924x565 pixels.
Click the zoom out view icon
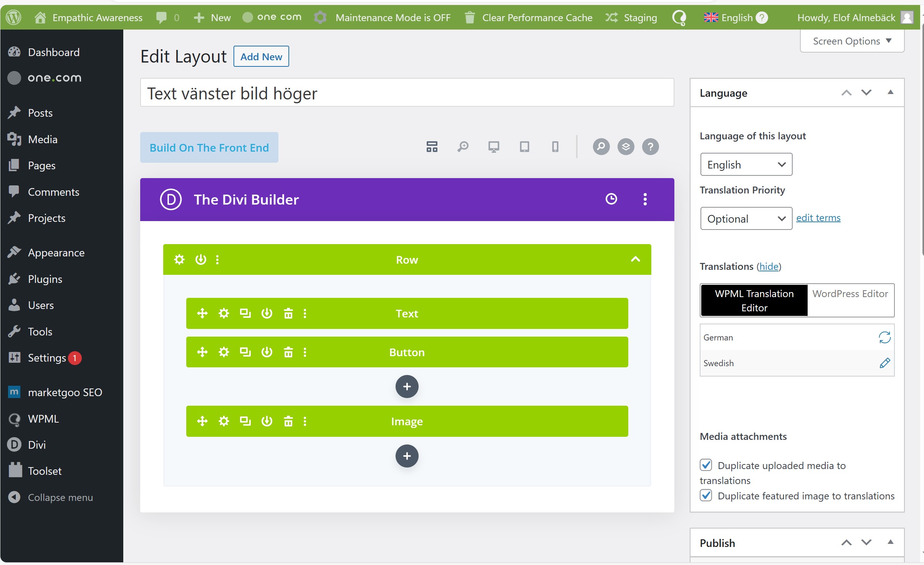[463, 147]
